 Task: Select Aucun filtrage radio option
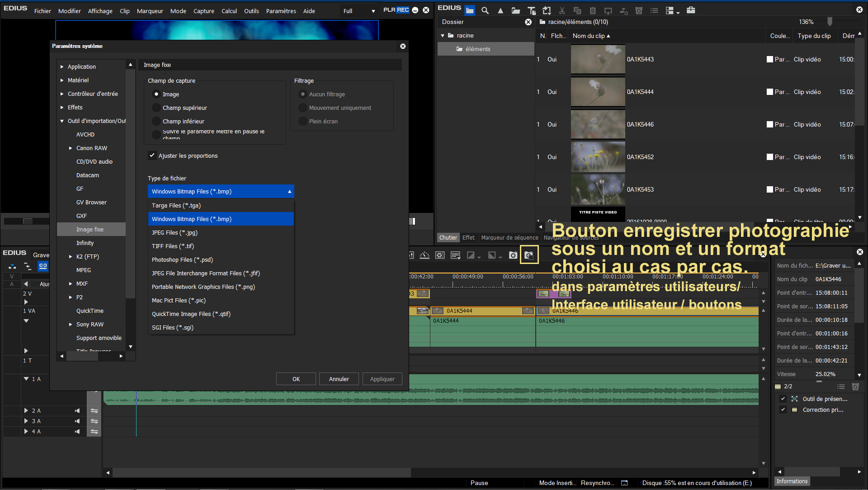[x=303, y=94]
